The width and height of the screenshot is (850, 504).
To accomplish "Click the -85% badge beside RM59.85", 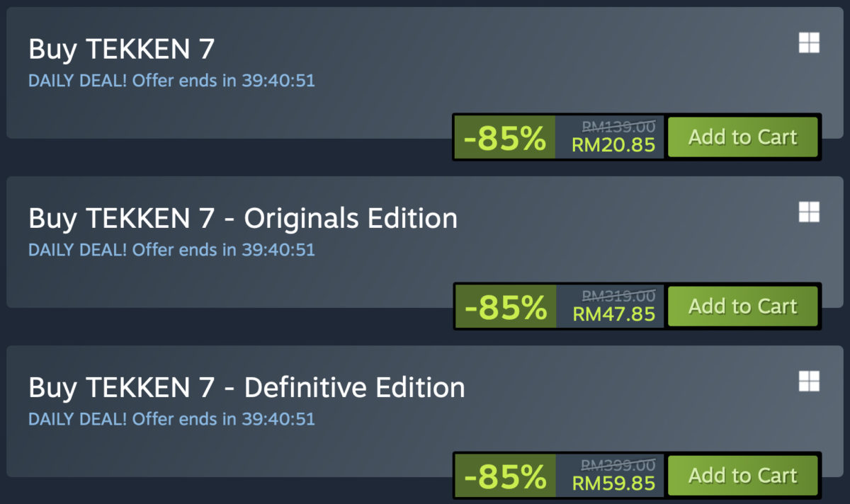I will pyautogui.click(x=505, y=476).
